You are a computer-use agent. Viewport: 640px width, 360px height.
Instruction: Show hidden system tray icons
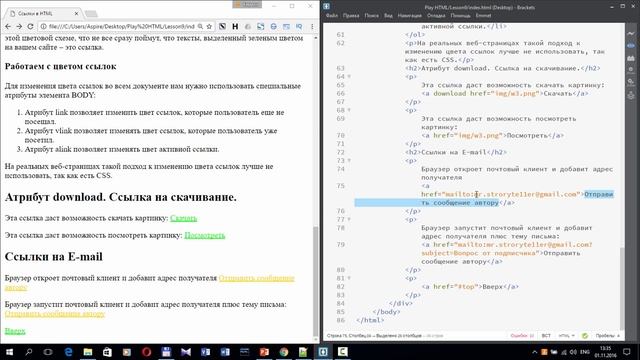click(534, 352)
